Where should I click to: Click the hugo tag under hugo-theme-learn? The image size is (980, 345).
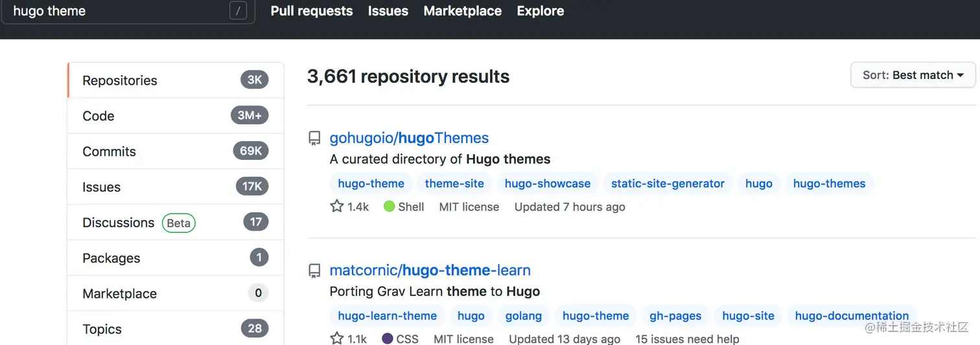[471, 316]
